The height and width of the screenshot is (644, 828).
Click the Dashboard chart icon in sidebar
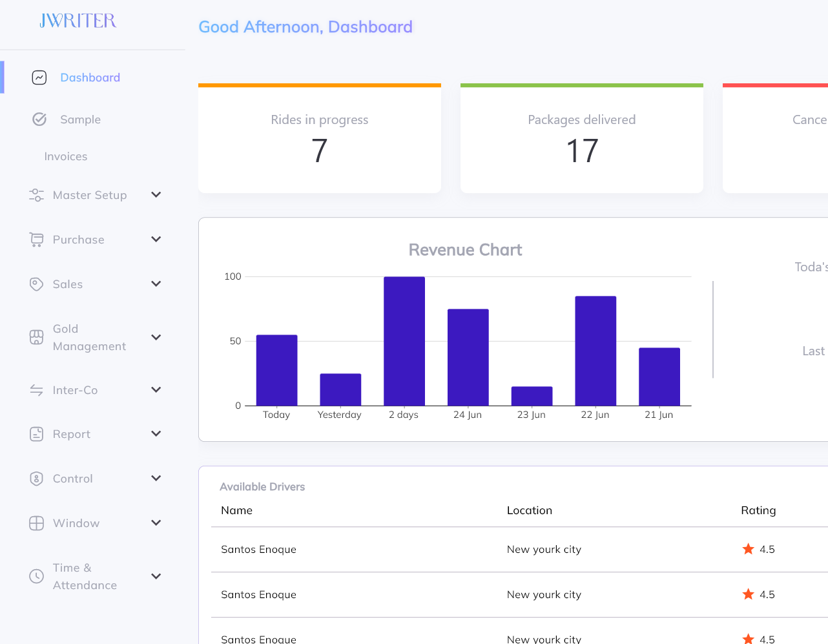coord(39,78)
